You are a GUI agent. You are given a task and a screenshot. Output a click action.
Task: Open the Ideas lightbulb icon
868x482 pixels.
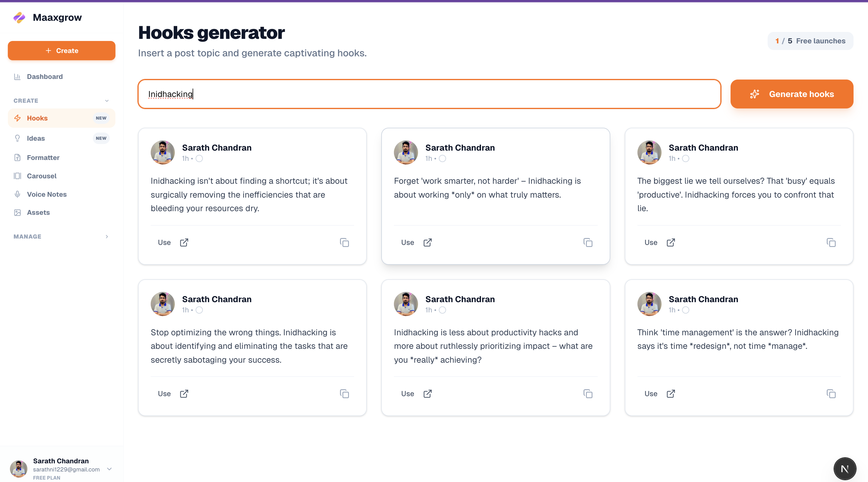click(17, 138)
